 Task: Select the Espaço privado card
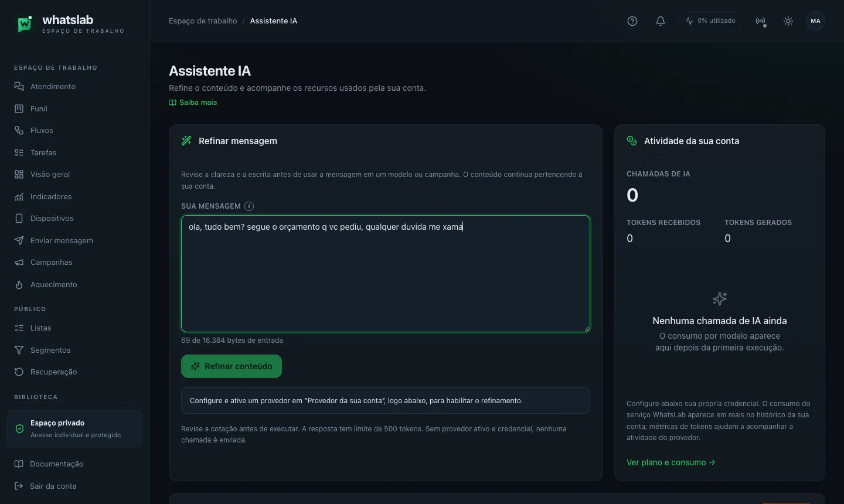[x=75, y=429]
